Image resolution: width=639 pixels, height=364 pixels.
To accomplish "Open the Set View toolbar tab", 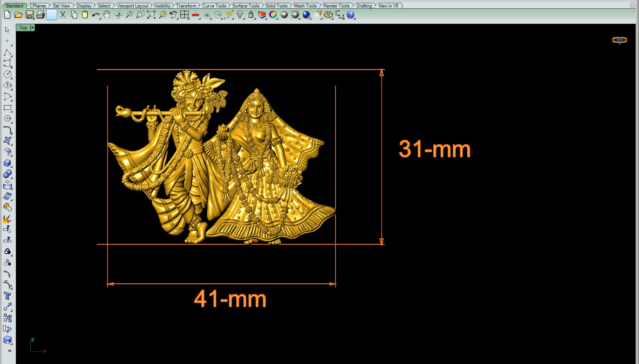I will [x=62, y=6].
